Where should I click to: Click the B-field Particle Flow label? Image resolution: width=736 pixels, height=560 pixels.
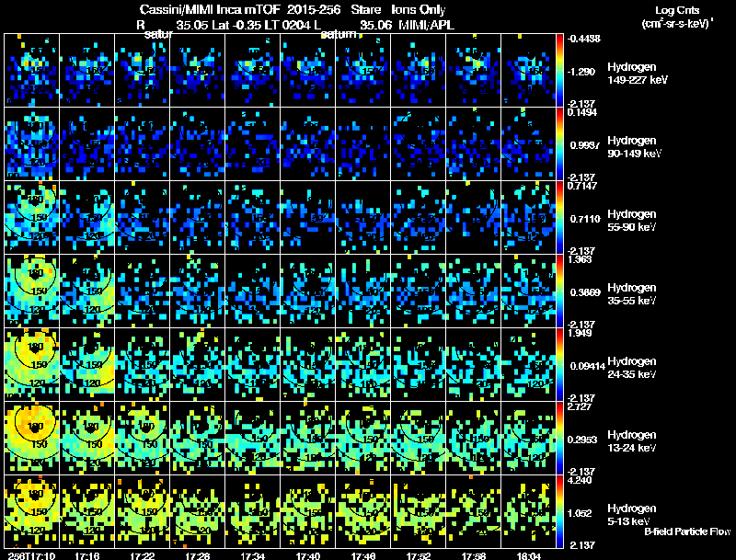686,531
